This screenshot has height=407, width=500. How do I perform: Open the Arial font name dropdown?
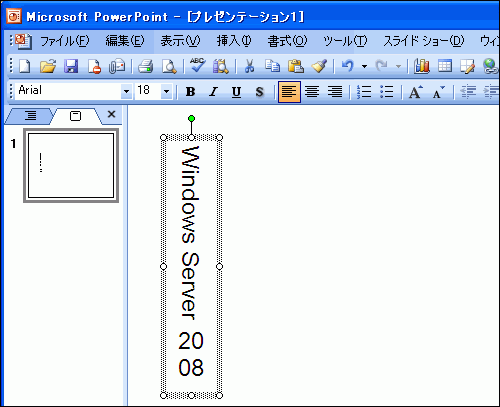126,91
